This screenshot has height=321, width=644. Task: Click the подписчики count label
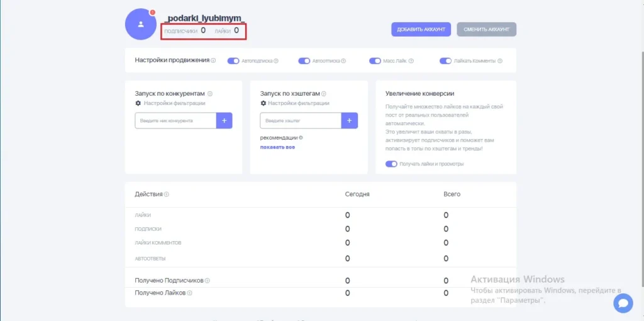click(x=181, y=31)
